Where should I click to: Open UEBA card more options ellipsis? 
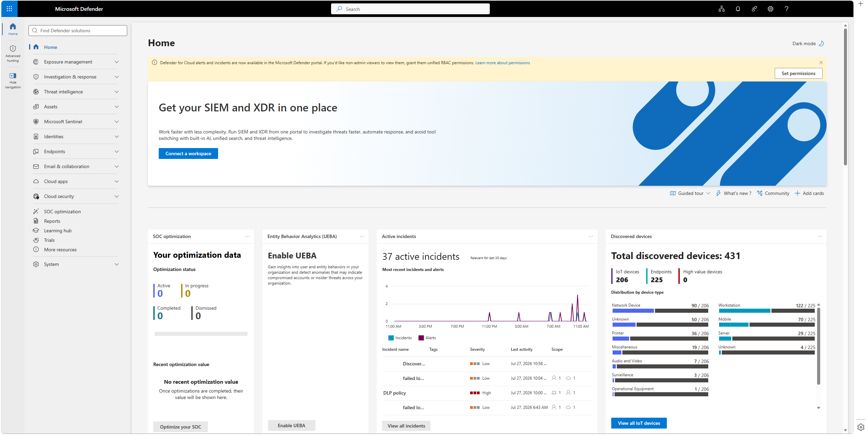(x=362, y=236)
